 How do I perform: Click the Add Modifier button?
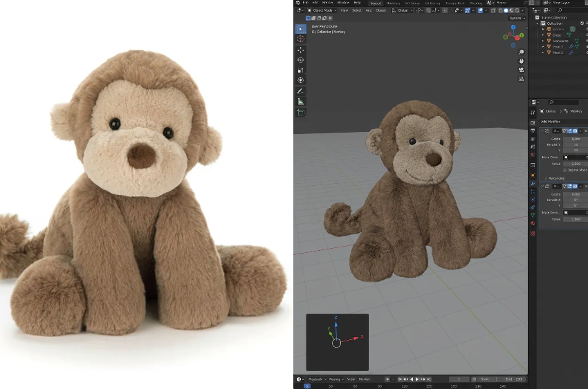564,122
